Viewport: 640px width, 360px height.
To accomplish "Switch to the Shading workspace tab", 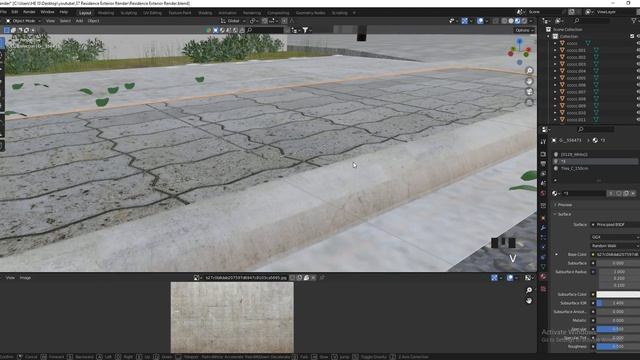I will click(205, 13).
